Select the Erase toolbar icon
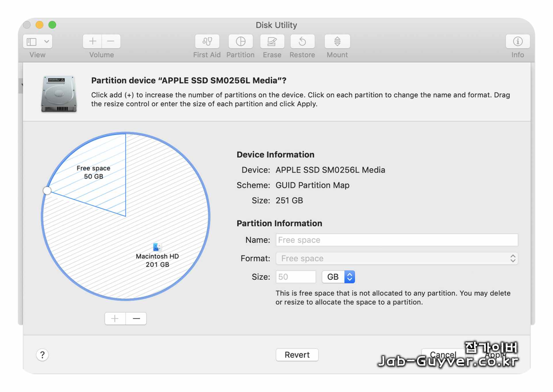553x392 pixels. [x=272, y=41]
